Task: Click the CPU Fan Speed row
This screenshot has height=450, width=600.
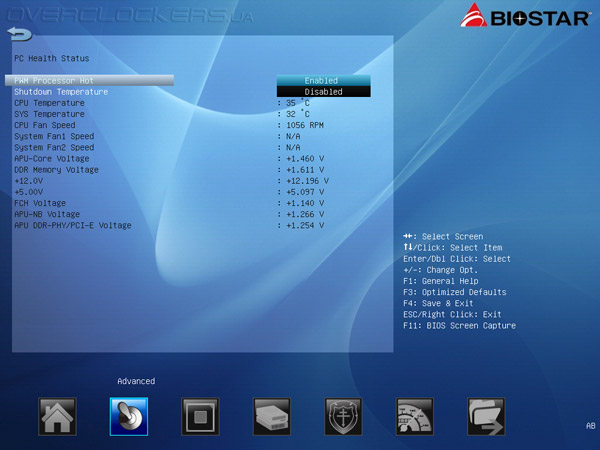Action: (168, 125)
